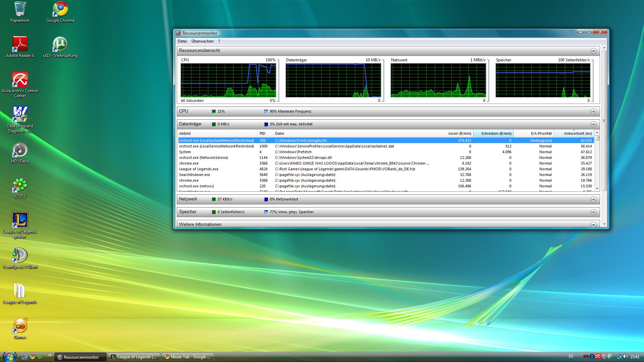Open the Papierkorb desktop icon

(20, 12)
